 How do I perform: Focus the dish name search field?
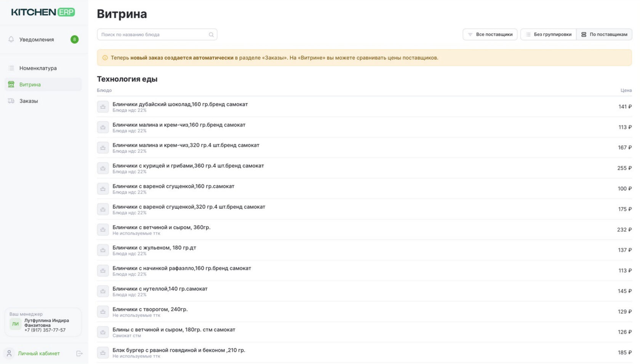(157, 35)
